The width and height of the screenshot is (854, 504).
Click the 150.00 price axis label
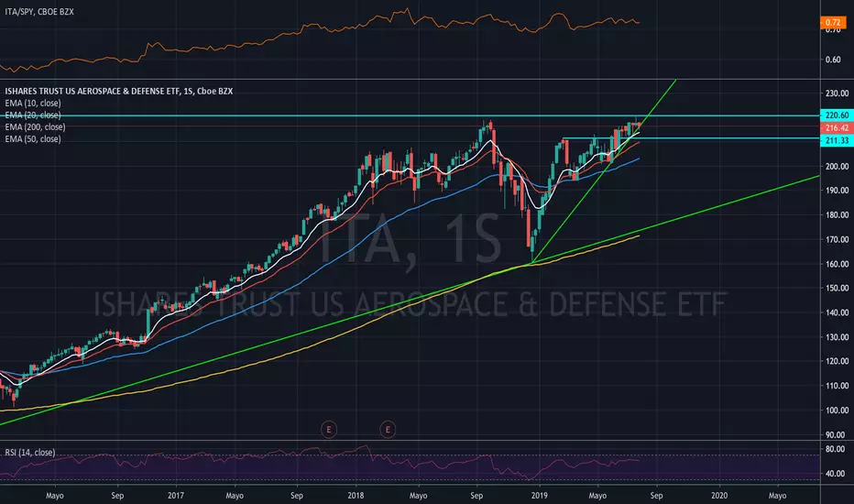837,288
